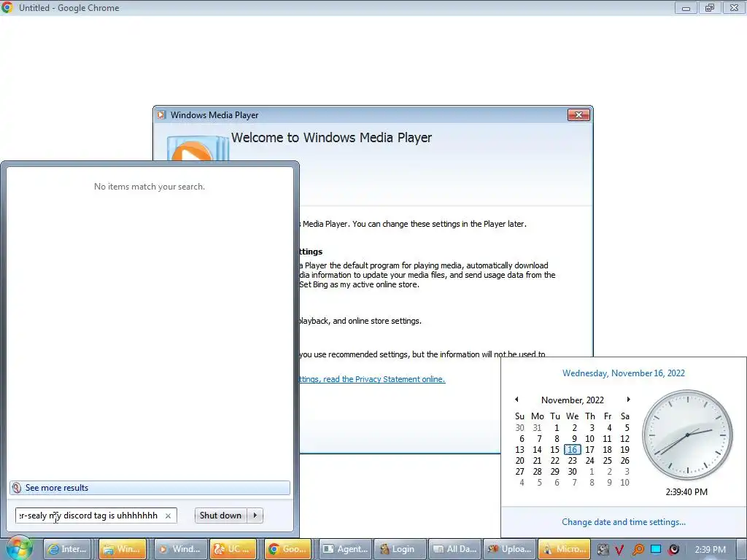
Task: Select October 31 in the calendar
Action: pos(538,427)
